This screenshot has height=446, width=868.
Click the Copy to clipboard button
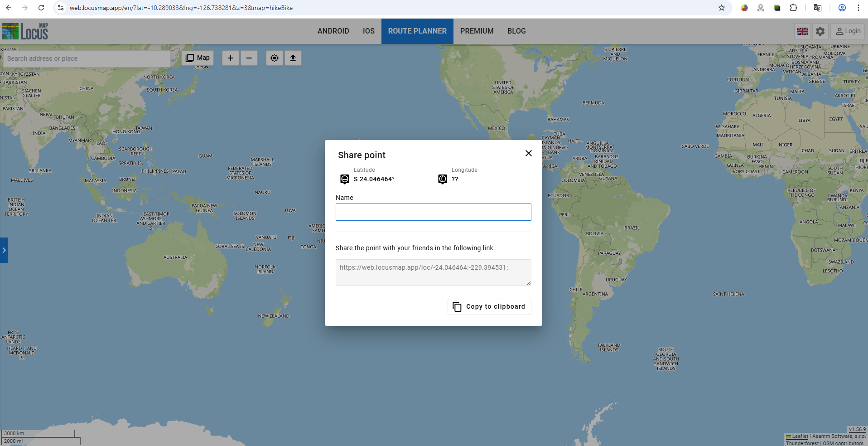tap(489, 306)
